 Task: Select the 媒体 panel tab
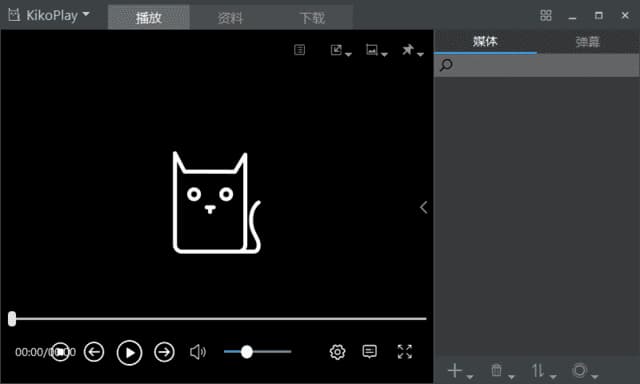coord(485,41)
